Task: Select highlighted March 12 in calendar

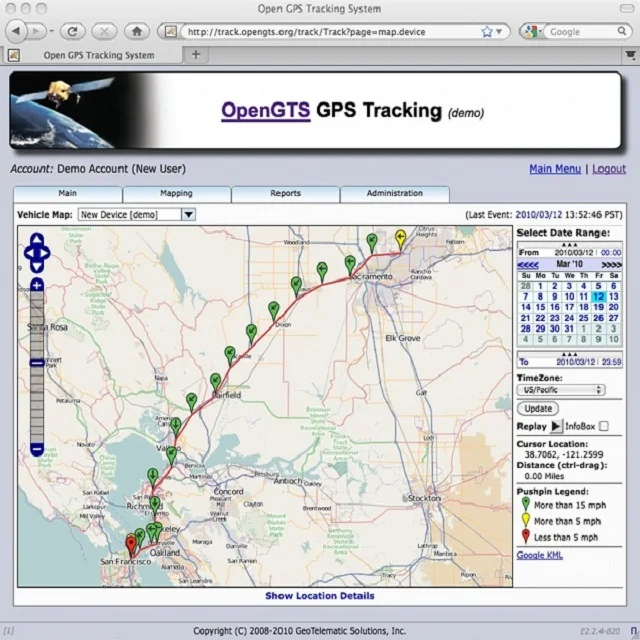Action: point(598,297)
